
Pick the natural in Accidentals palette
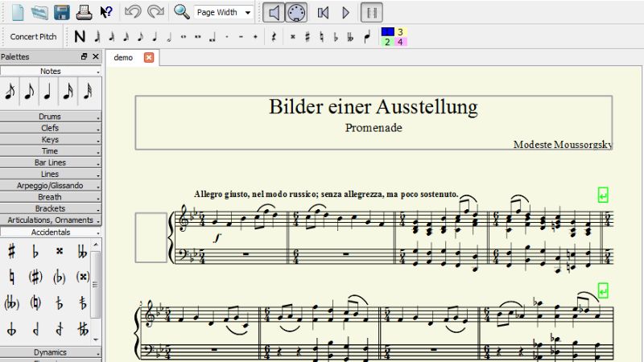pyautogui.click(x=12, y=278)
